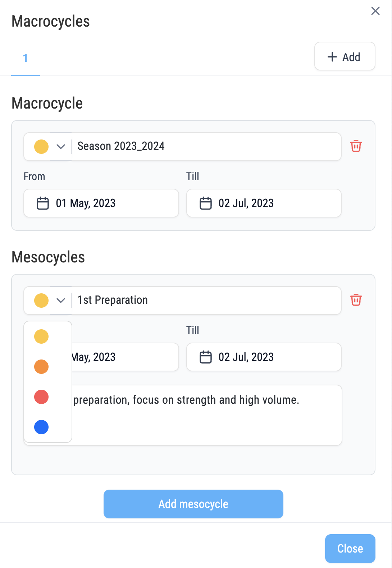Click the mesocycle description text area
The width and height of the screenshot is (392, 568).
[x=207, y=415]
